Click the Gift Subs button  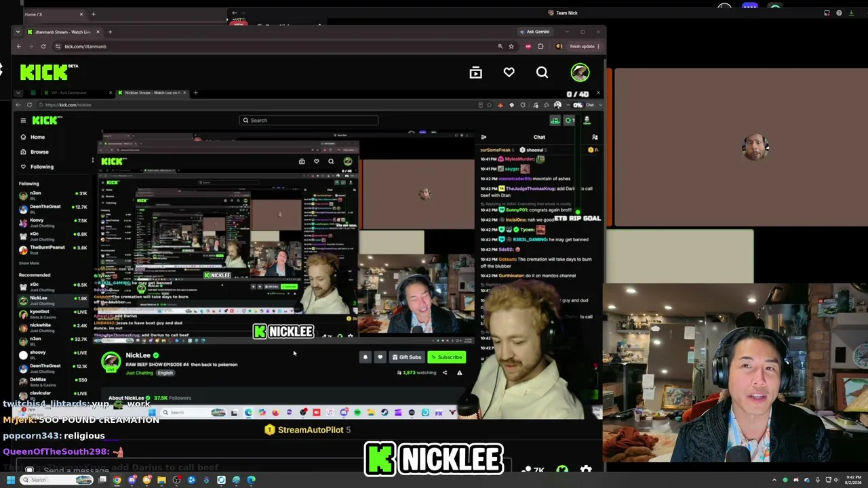[406, 357]
